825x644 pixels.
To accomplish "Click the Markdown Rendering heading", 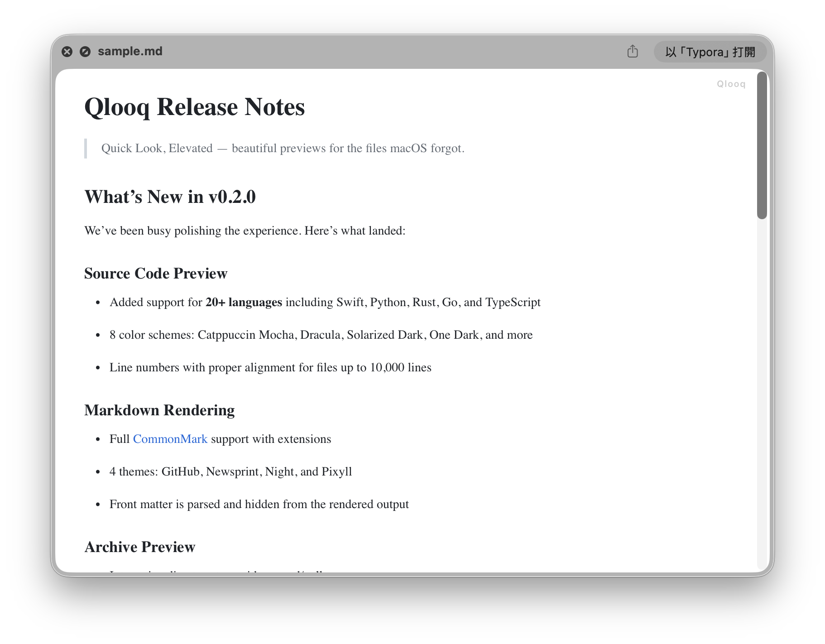I will tap(159, 410).
